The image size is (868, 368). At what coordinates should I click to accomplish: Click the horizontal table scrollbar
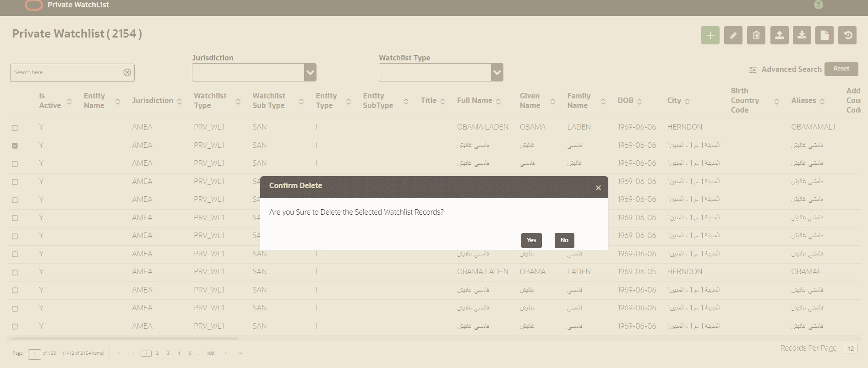125,339
